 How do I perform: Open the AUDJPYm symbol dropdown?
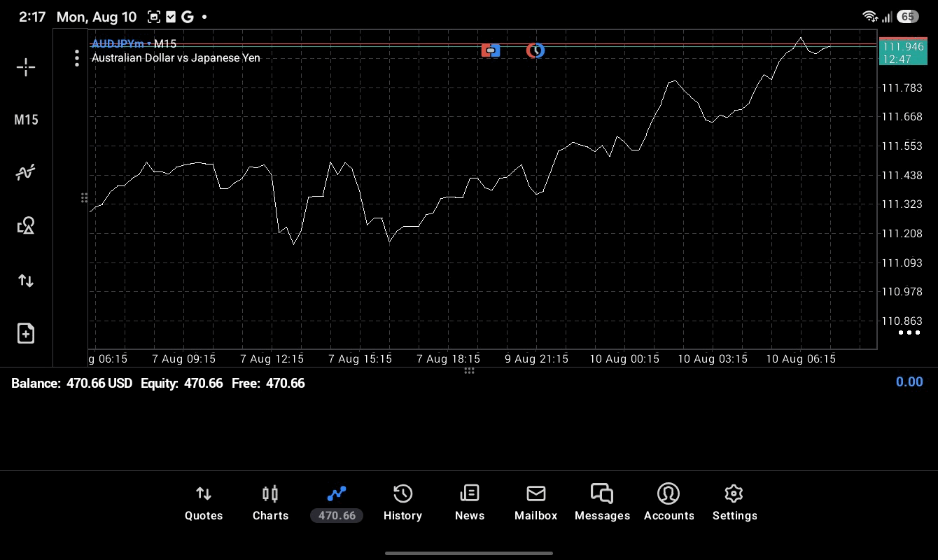point(120,44)
